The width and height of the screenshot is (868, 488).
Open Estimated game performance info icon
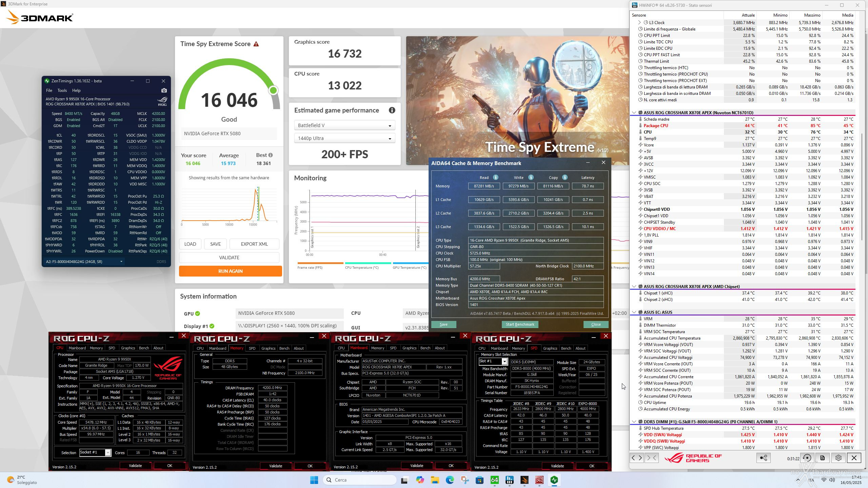[x=392, y=110]
